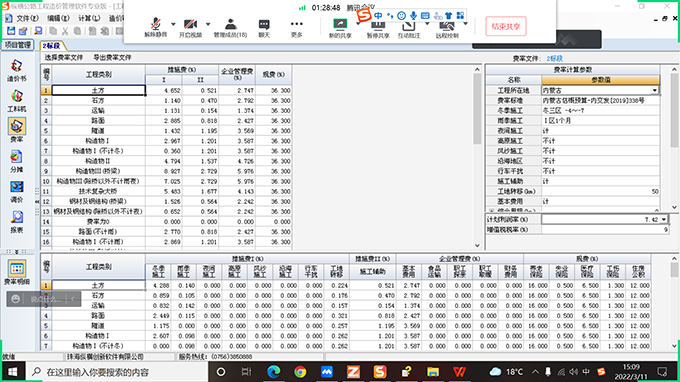
Task: Click lower detail table scrollbar down arrow
Action: (674, 346)
